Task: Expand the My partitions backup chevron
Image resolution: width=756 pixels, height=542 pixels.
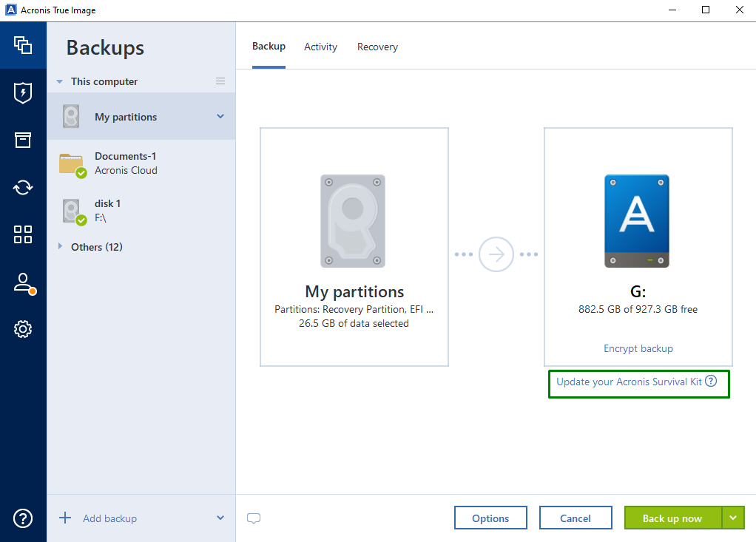Action: coord(220,116)
